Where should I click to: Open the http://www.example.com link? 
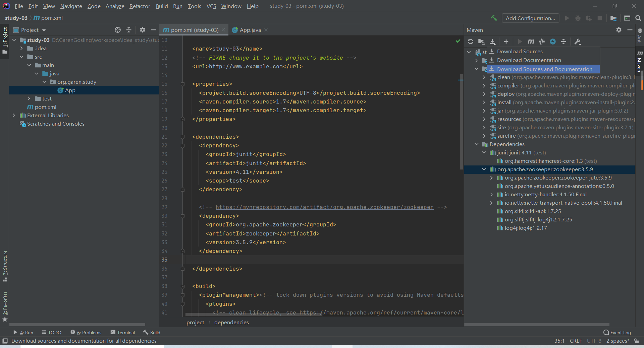pos(246,66)
